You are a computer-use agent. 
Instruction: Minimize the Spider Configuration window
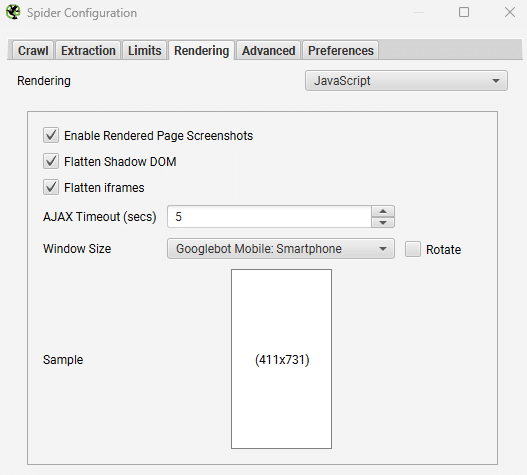tap(419, 12)
